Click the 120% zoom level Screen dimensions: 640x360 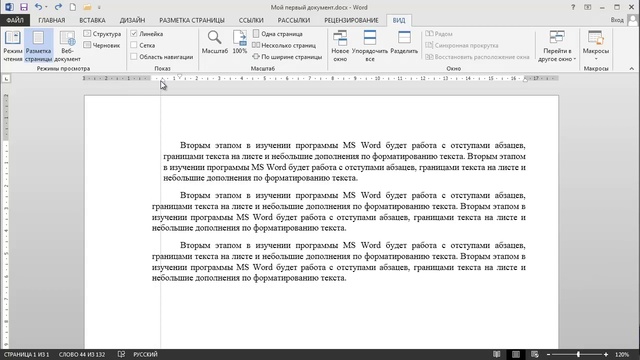(x=622, y=354)
